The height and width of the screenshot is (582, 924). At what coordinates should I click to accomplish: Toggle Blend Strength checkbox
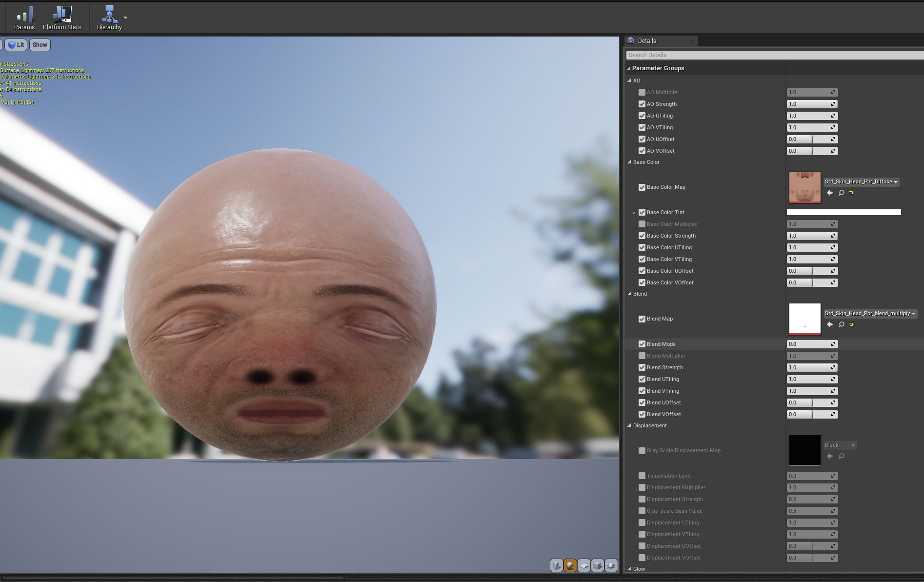pos(642,367)
